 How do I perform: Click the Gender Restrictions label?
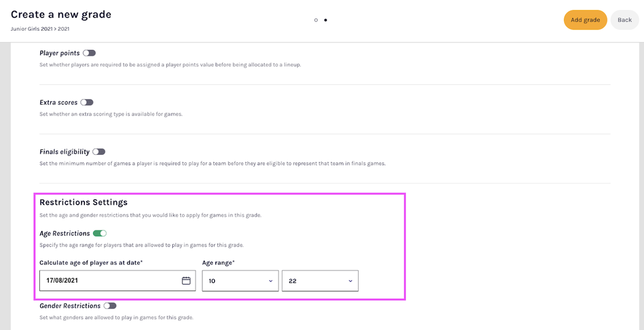[x=70, y=306]
